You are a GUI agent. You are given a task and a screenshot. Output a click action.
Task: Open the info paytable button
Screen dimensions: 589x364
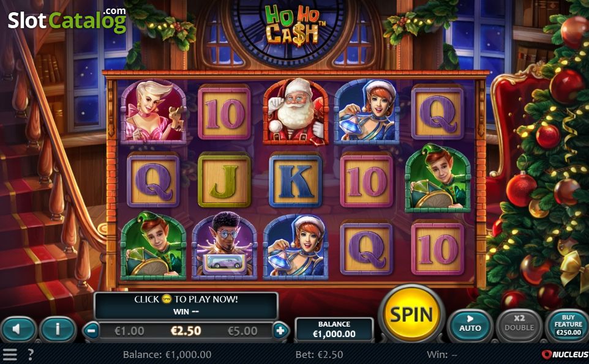coord(58,330)
